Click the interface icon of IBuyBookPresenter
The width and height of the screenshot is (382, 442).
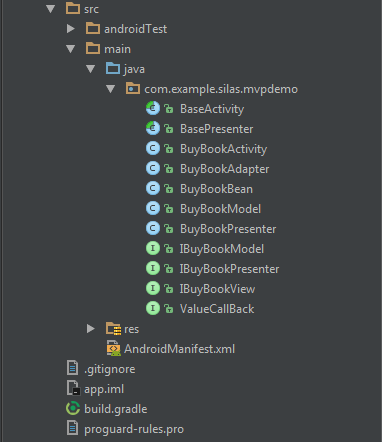(x=153, y=268)
